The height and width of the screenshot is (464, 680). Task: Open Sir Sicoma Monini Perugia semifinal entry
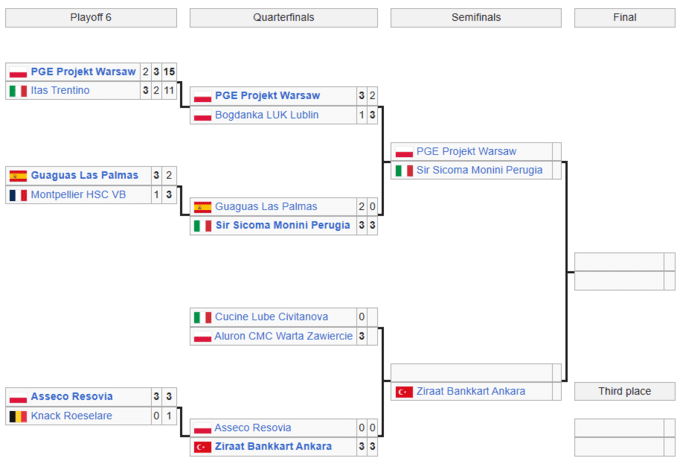click(x=479, y=170)
